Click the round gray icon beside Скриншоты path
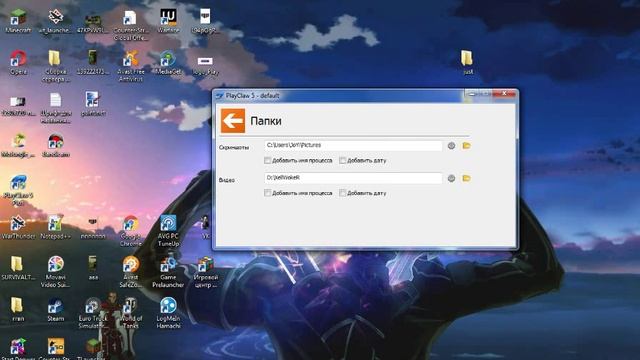 (451, 146)
